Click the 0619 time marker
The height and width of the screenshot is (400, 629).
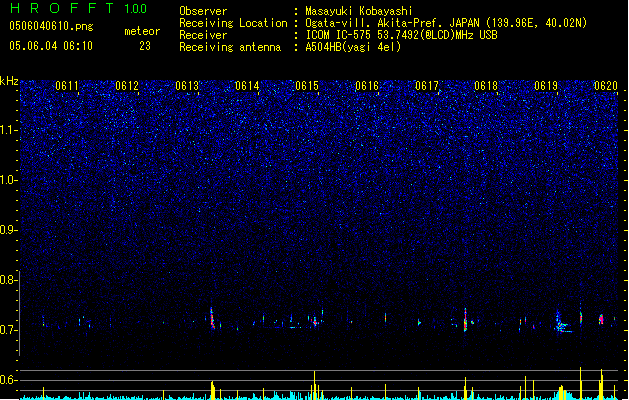point(546,86)
